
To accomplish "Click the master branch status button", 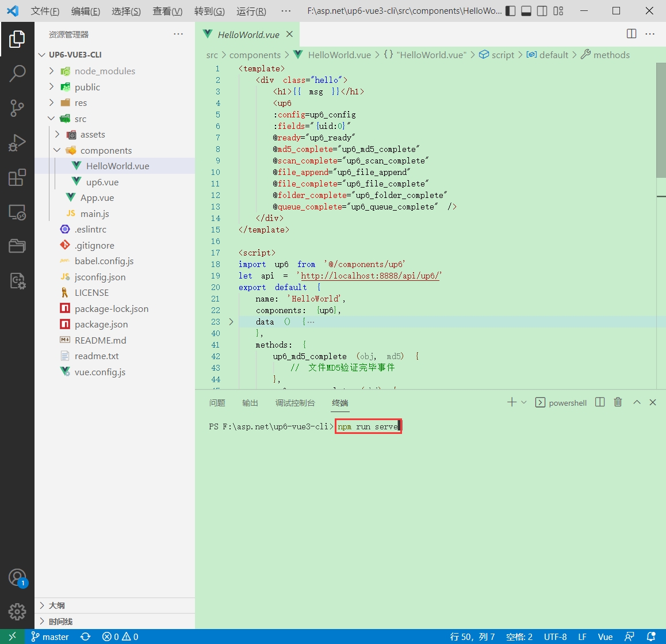I will click(50, 637).
